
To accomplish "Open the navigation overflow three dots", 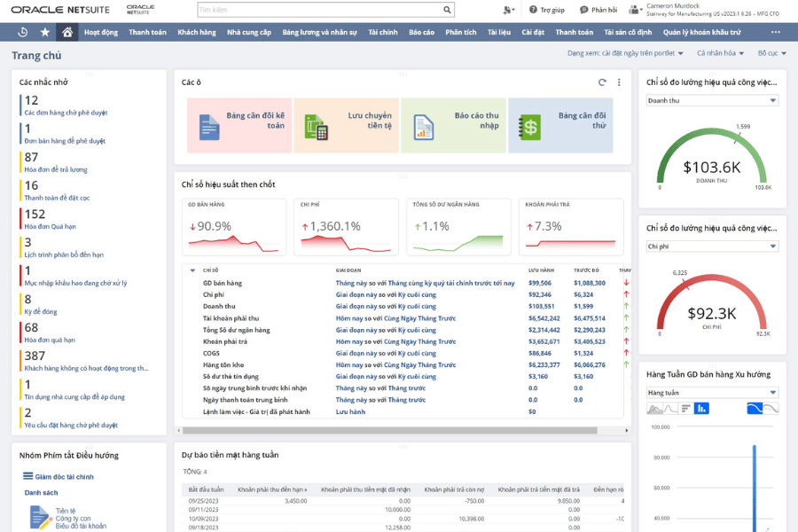I will click(775, 32).
